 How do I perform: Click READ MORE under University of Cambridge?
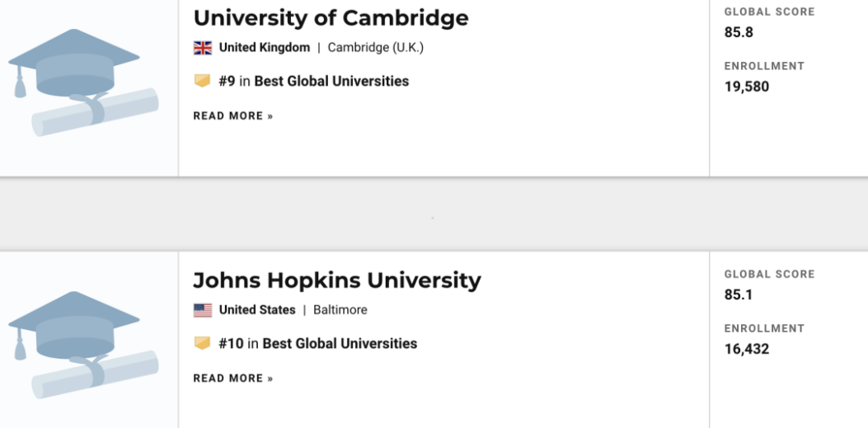pos(233,116)
